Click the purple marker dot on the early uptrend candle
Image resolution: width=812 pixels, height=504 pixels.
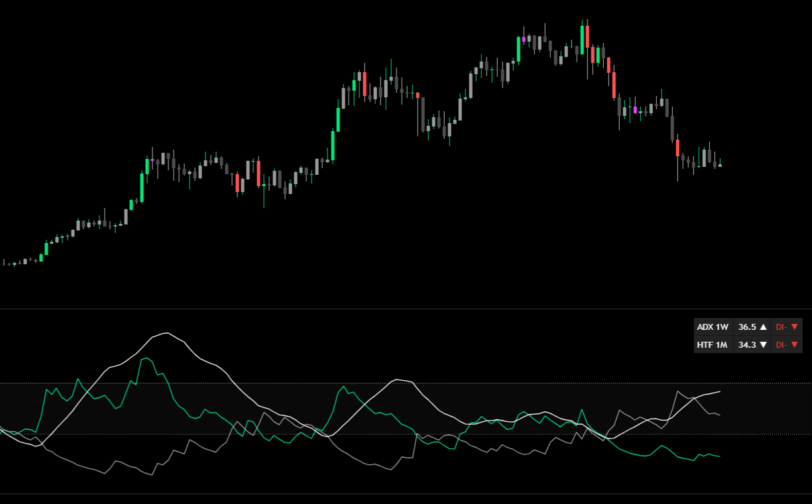pyautogui.click(x=152, y=160)
